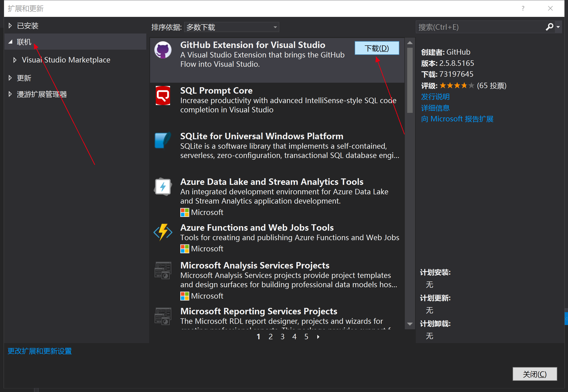Click Microsoft logo under Analysis Services Projects
This screenshot has height=392, width=568.
point(185,296)
